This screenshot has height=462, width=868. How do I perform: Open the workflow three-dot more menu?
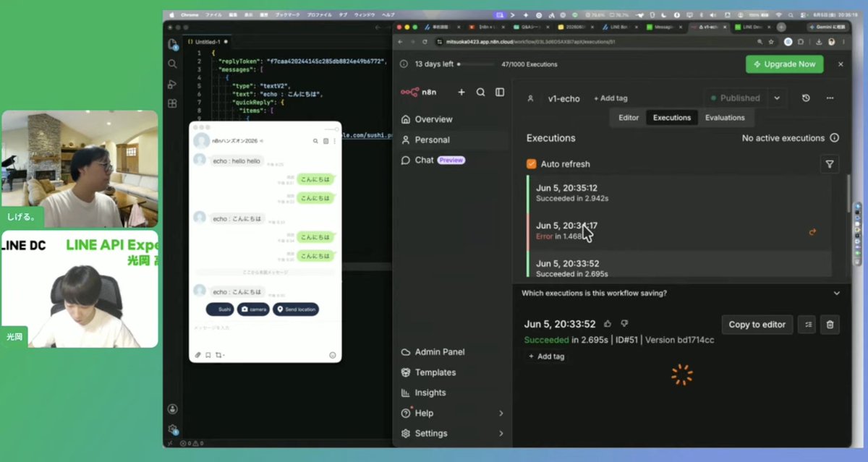pos(830,98)
